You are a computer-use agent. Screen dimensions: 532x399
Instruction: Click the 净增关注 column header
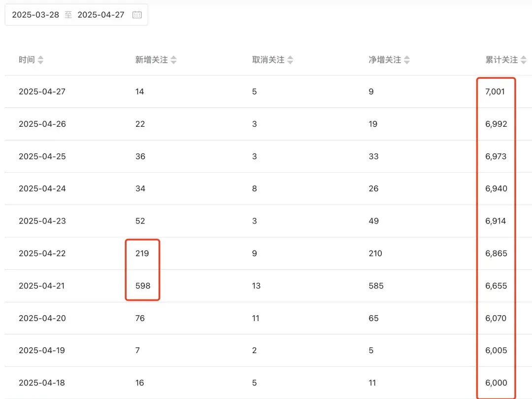(x=385, y=60)
